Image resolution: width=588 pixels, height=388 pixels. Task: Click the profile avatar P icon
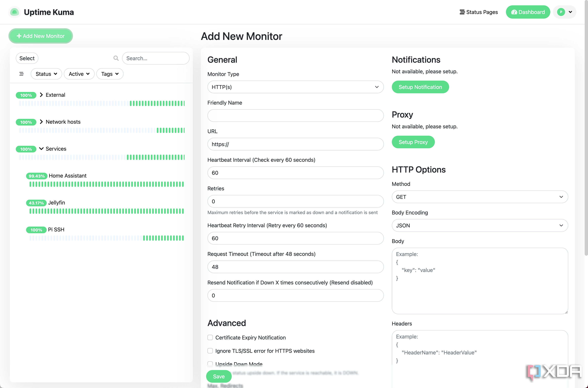[x=561, y=12]
